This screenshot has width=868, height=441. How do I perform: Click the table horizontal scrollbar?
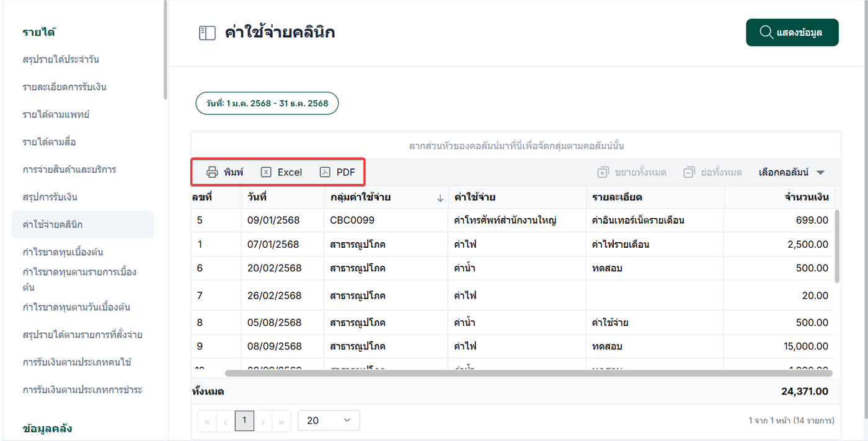pyautogui.click(x=528, y=373)
